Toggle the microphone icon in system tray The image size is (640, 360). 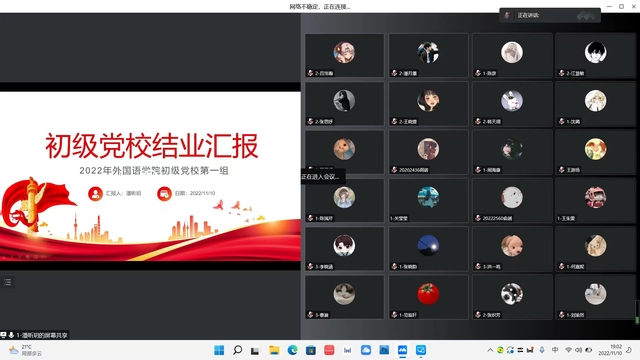(542, 350)
